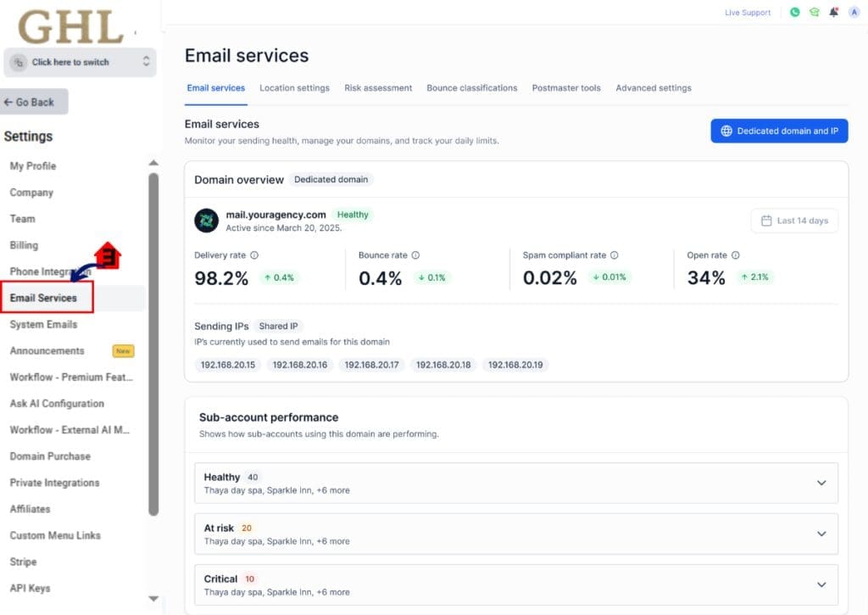Click the 0.02% spam compliant rate value
868x615 pixels.
(549, 277)
